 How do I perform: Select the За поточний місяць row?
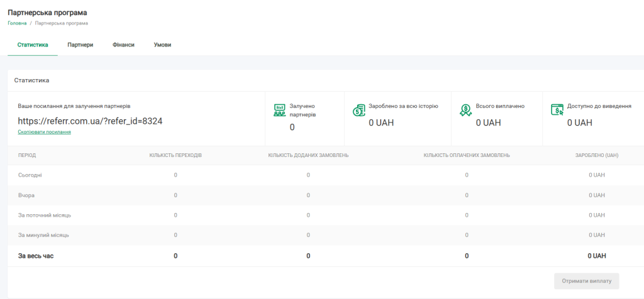click(44, 215)
